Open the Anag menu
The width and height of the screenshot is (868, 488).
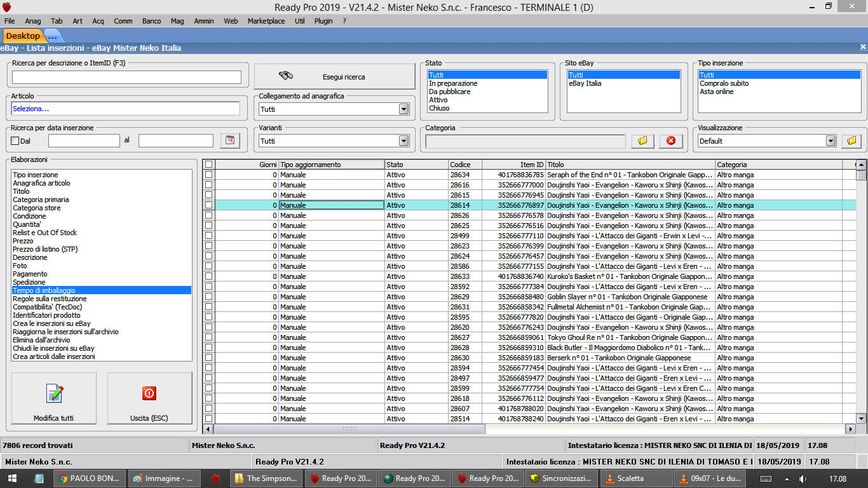point(33,21)
